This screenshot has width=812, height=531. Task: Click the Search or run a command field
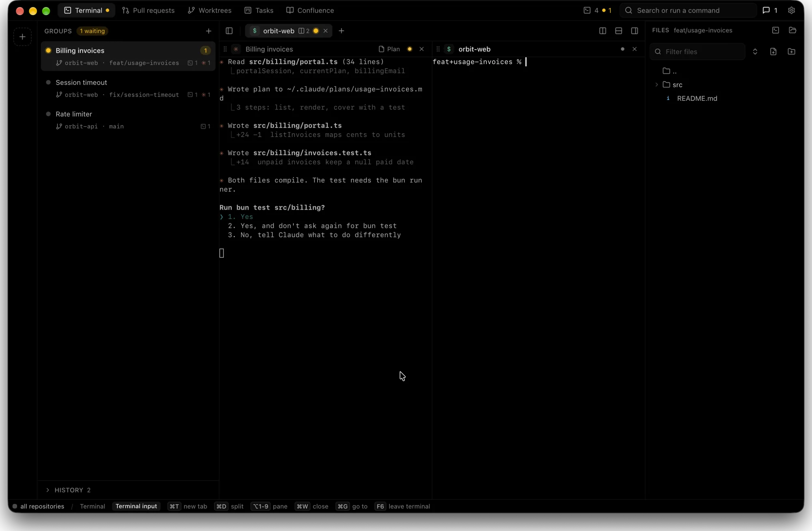pyautogui.click(x=688, y=11)
